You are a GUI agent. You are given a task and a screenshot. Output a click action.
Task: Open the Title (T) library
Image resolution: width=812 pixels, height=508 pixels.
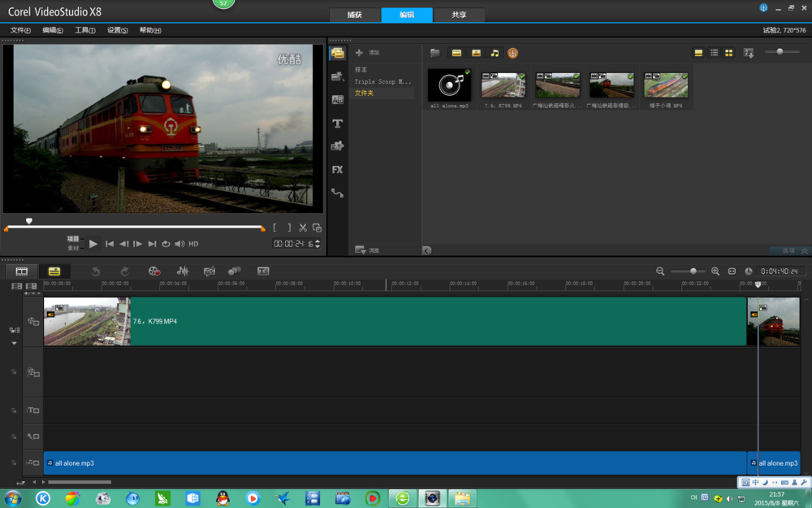point(338,124)
